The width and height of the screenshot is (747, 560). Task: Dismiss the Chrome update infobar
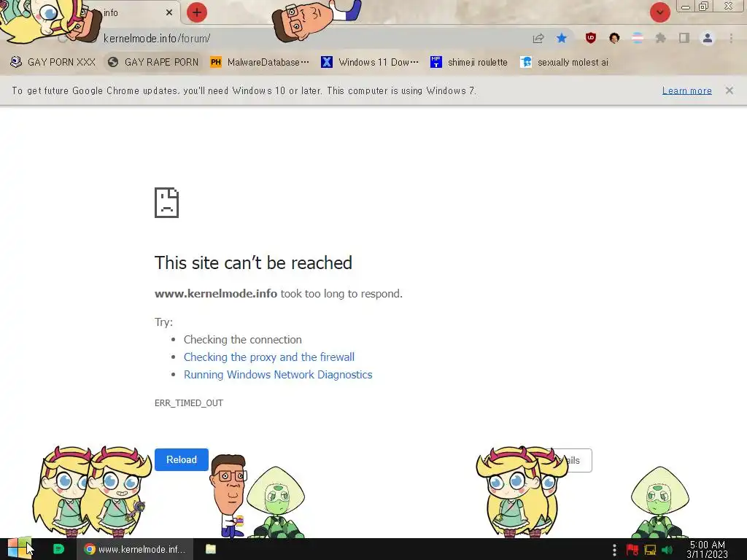729,90
